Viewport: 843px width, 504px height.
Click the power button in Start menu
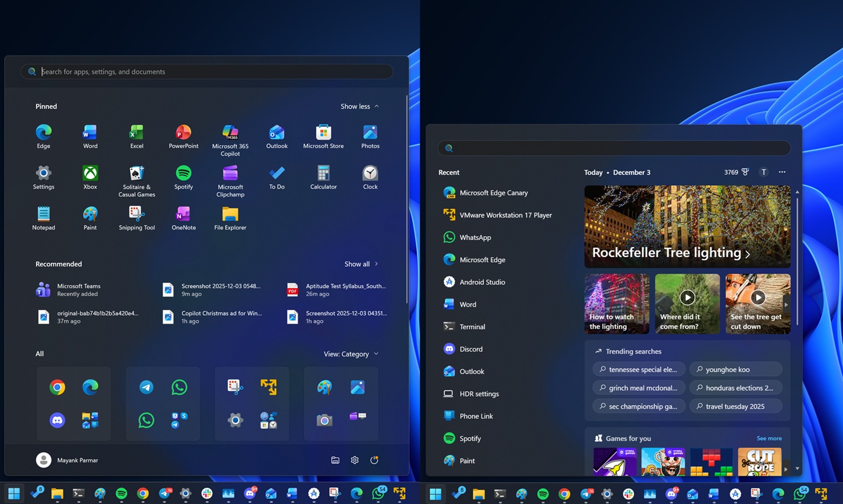point(374,460)
